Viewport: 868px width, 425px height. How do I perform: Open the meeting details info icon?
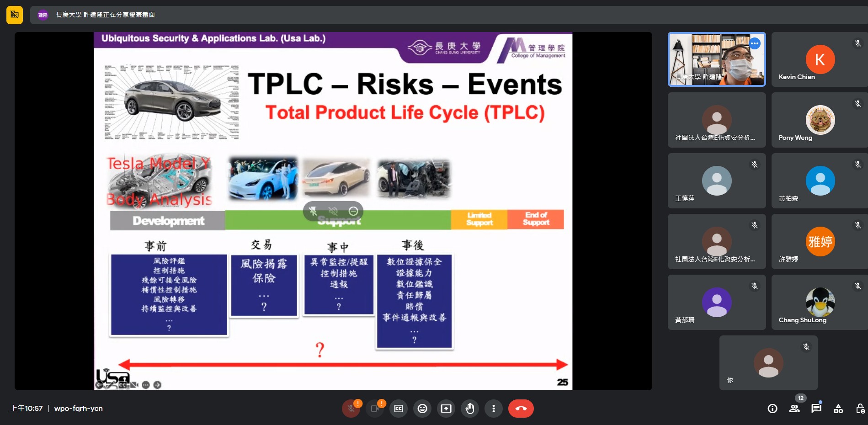point(772,409)
